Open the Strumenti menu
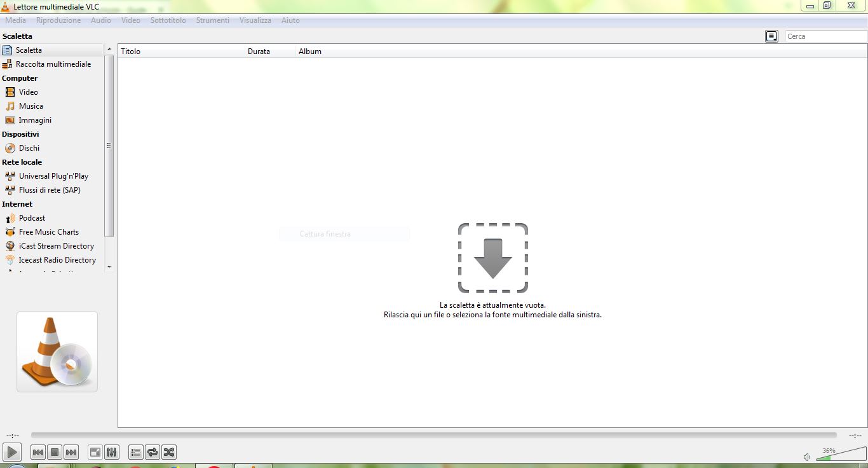The height and width of the screenshot is (468, 868). (x=213, y=20)
